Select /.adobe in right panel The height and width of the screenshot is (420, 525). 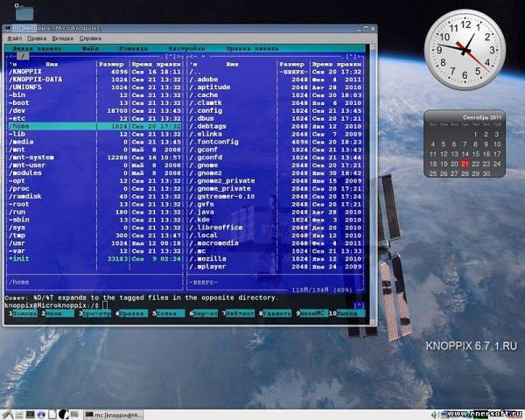pyautogui.click(x=276, y=80)
